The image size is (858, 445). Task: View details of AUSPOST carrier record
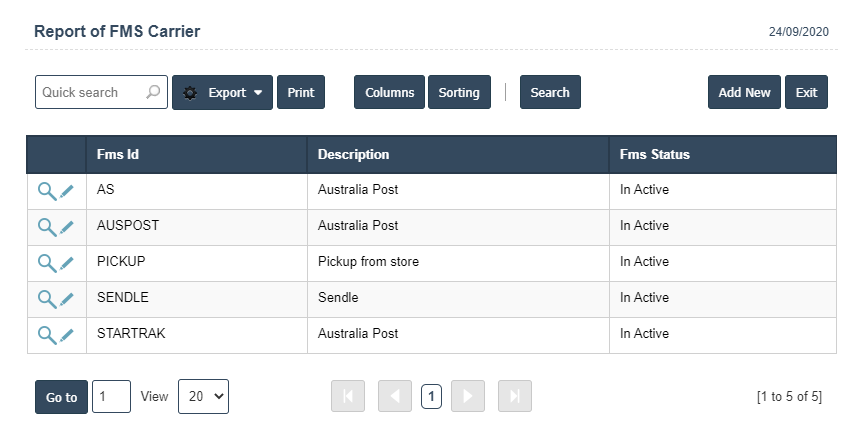tap(47, 226)
